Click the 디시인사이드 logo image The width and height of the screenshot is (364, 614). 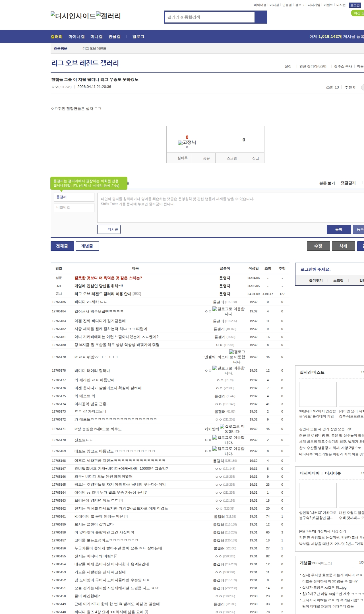73,16
